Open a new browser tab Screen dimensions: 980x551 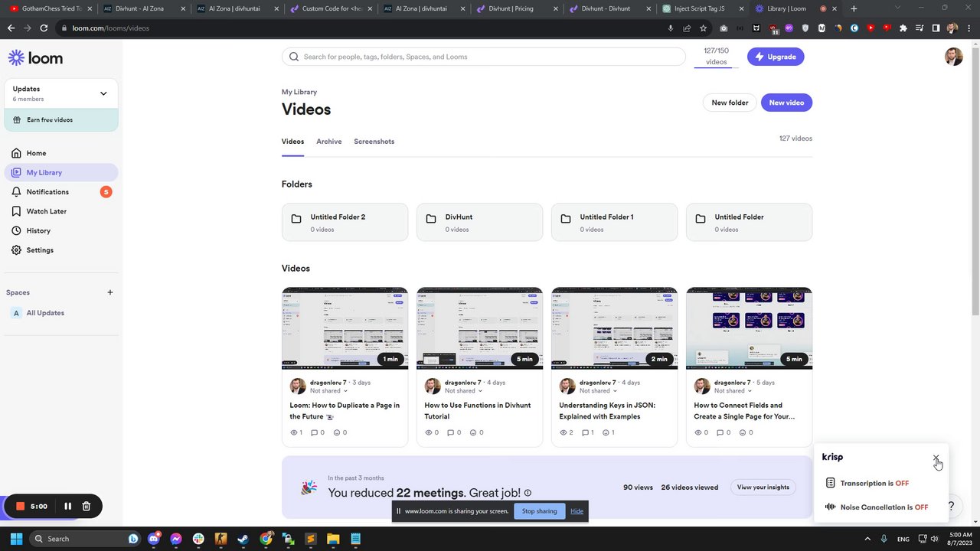pos(854,9)
